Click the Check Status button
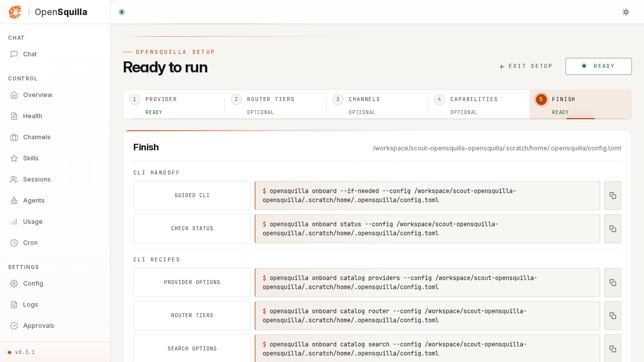This screenshot has width=644, height=362. (x=192, y=229)
